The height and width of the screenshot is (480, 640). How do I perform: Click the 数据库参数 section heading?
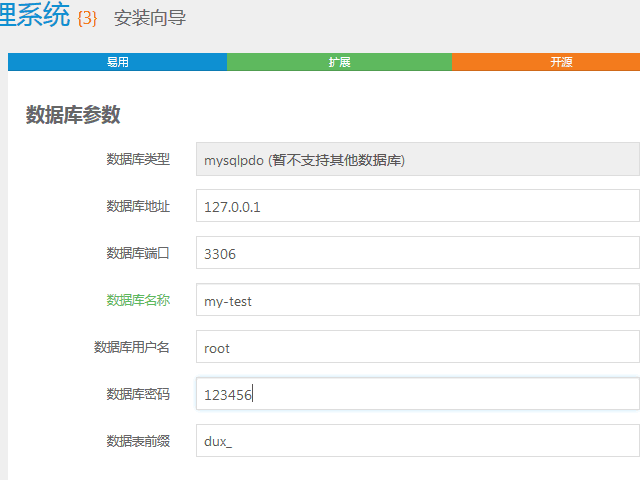73,115
